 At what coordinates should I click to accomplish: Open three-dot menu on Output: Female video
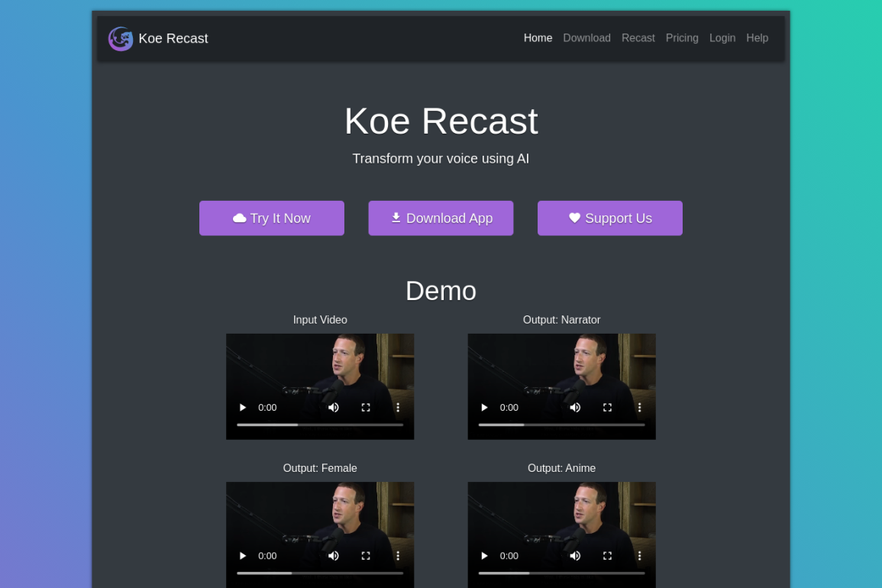point(398,556)
